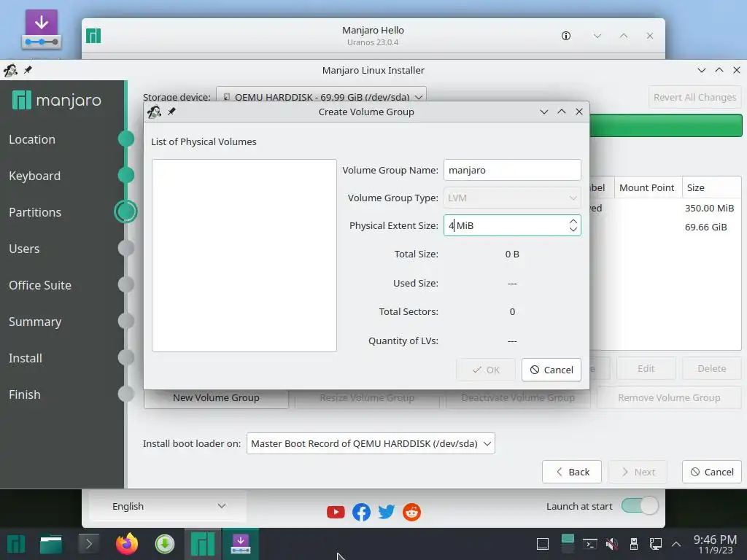Increase Physical Extent Size with up arrow
Screen dimensions: 747x560
coord(573,221)
